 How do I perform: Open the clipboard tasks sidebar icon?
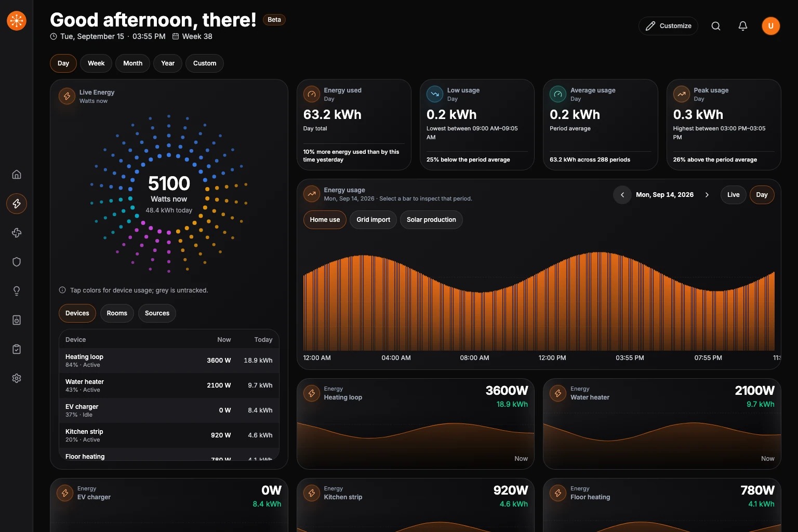tap(17, 349)
